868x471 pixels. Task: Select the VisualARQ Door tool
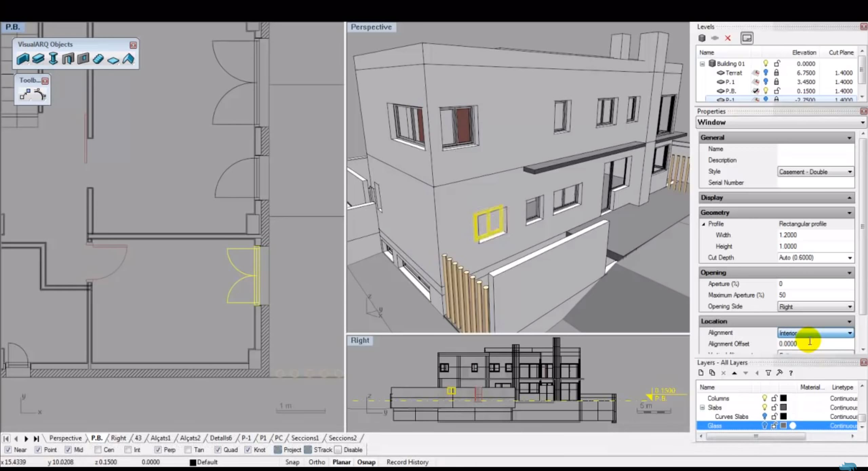point(68,59)
